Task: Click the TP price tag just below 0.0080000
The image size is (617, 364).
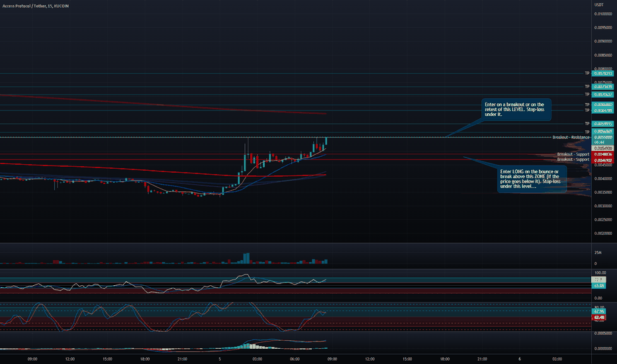Action: point(602,73)
